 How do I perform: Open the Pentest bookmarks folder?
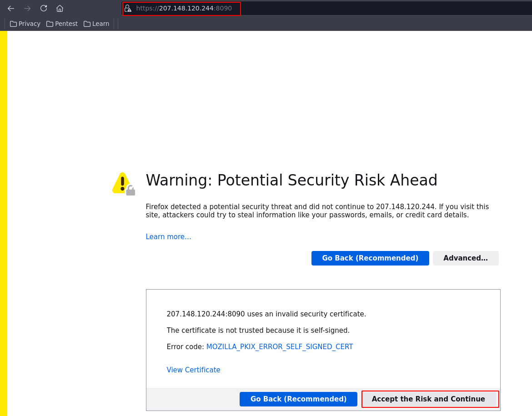(x=62, y=24)
